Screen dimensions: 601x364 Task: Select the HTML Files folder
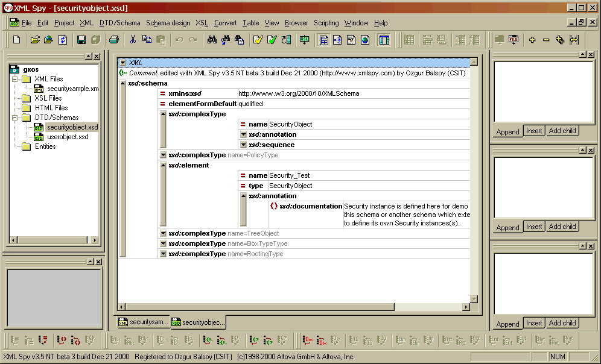(51, 108)
